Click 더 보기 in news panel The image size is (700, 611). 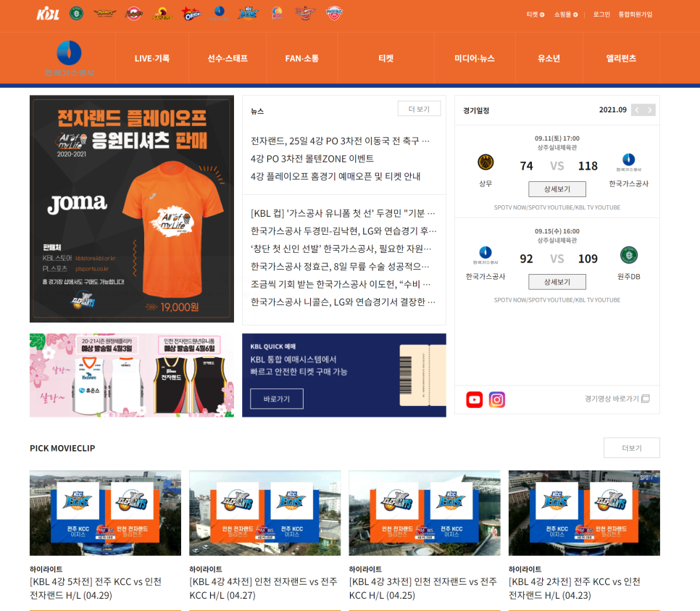point(419,109)
